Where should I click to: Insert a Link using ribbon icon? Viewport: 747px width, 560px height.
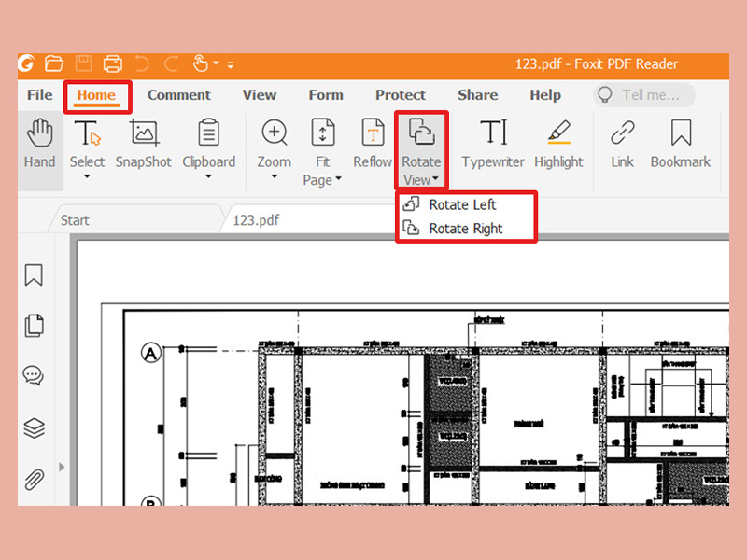coord(623,134)
